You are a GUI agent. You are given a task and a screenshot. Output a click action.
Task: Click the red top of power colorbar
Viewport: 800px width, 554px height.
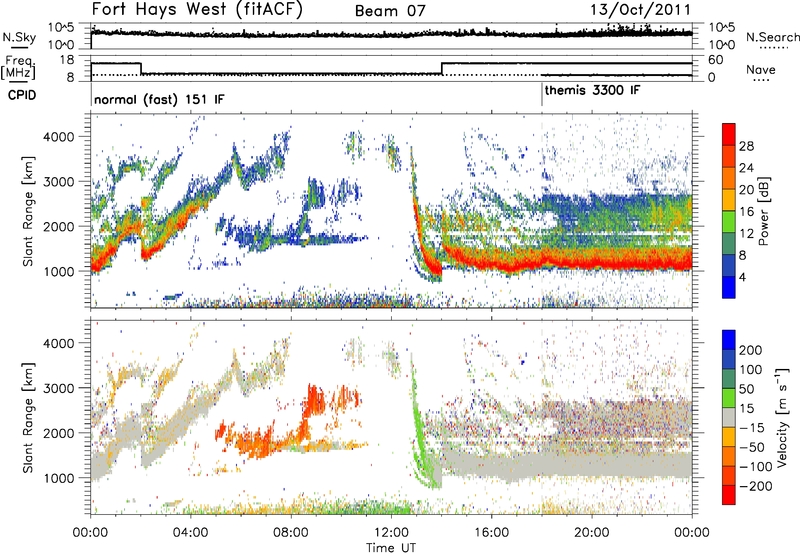point(729,134)
